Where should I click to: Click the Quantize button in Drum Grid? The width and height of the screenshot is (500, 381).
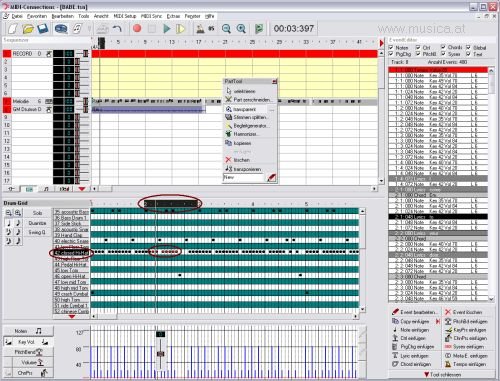pyautogui.click(x=37, y=223)
